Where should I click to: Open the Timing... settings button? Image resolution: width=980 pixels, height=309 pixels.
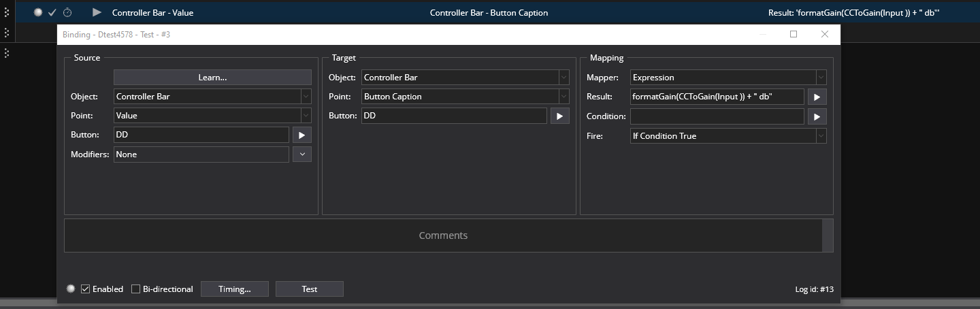pos(235,289)
